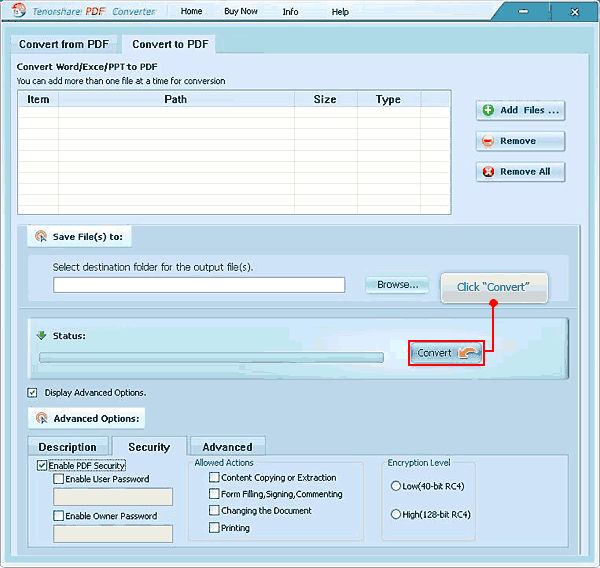Image resolution: width=600 pixels, height=568 pixels.
Task: Open the Buy Now menu
Action: tap(241, 11)
